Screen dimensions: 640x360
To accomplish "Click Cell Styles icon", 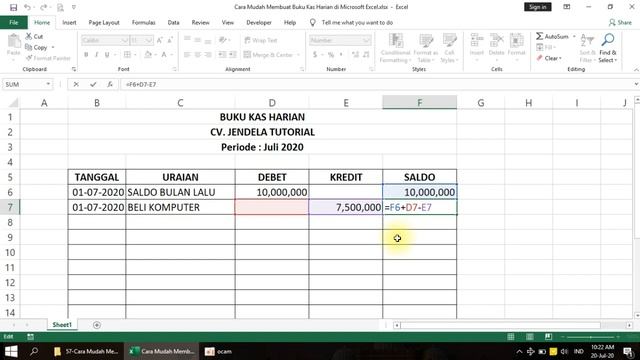I will tap(449, 41).
